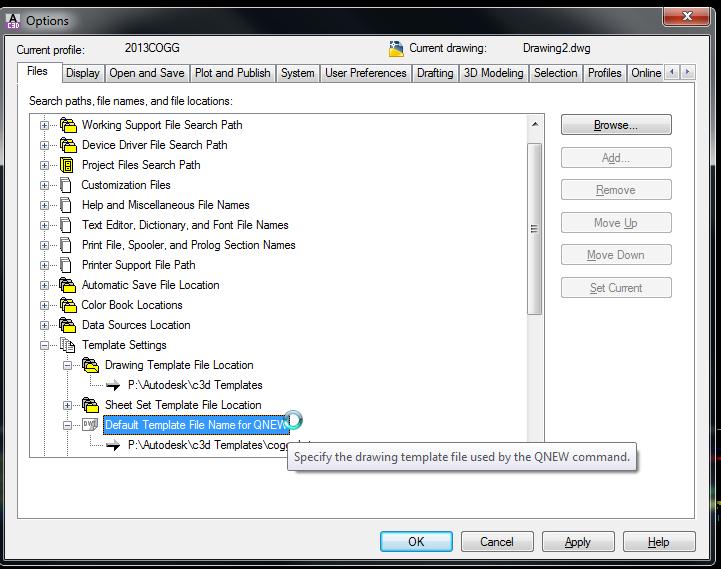
Task: Click the Text Editor, Dictionary, and Font icon
Action: click(x=66, y=225)
